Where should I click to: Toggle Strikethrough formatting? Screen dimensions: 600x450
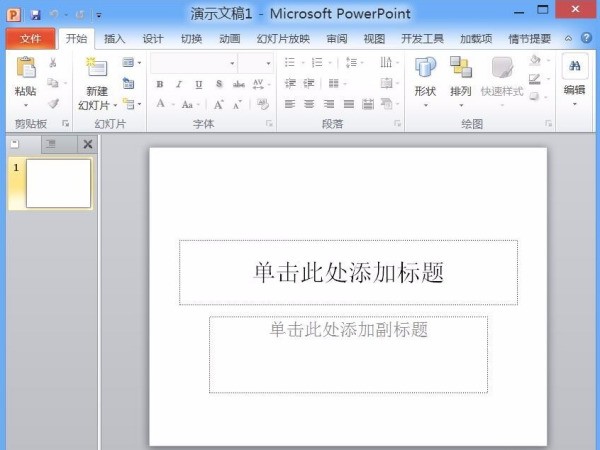tap(239, 84)
